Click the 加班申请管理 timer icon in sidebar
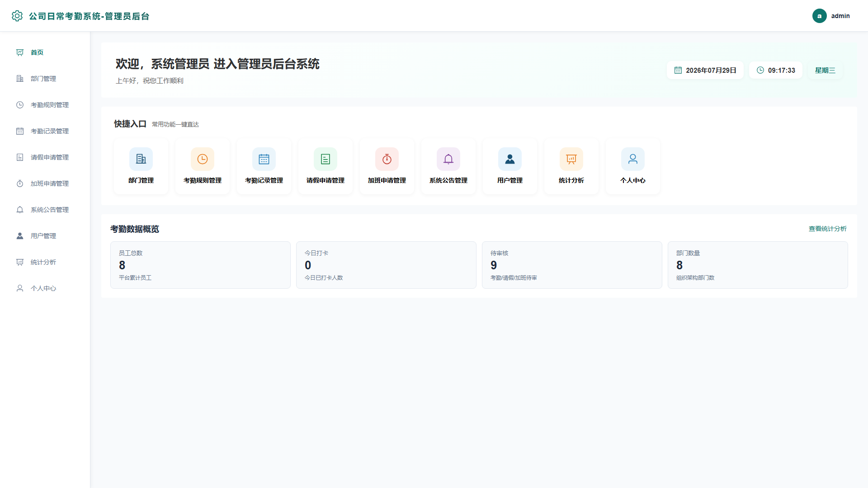 tap(20, 183)
